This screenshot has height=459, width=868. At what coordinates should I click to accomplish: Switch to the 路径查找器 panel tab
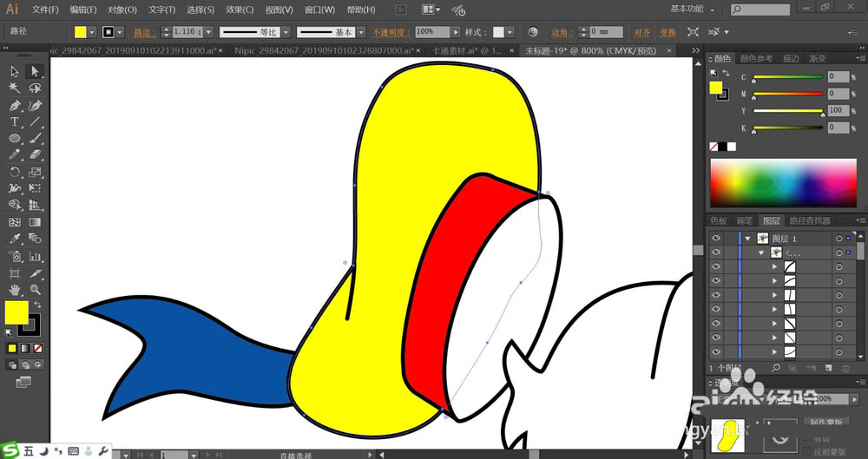(x=810, y=220)
